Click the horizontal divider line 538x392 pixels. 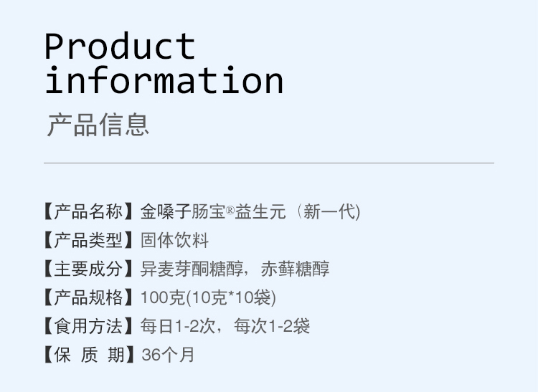point(269,163)
